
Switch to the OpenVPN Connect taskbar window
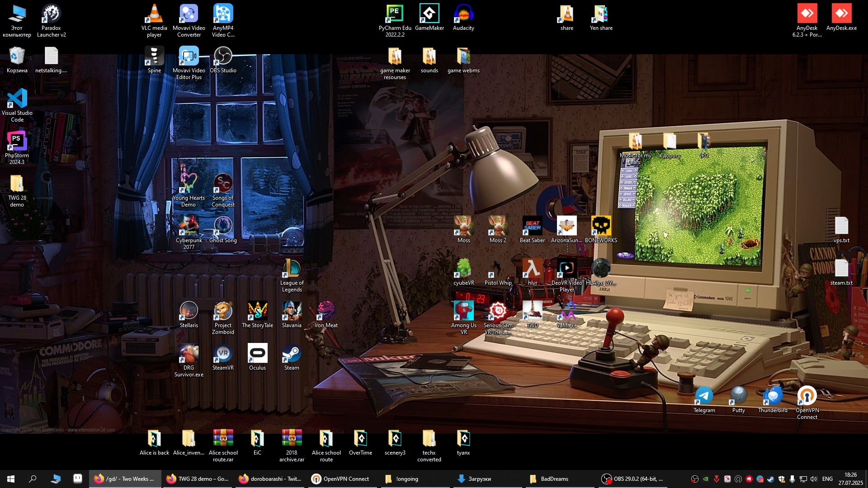coord(342,479)
